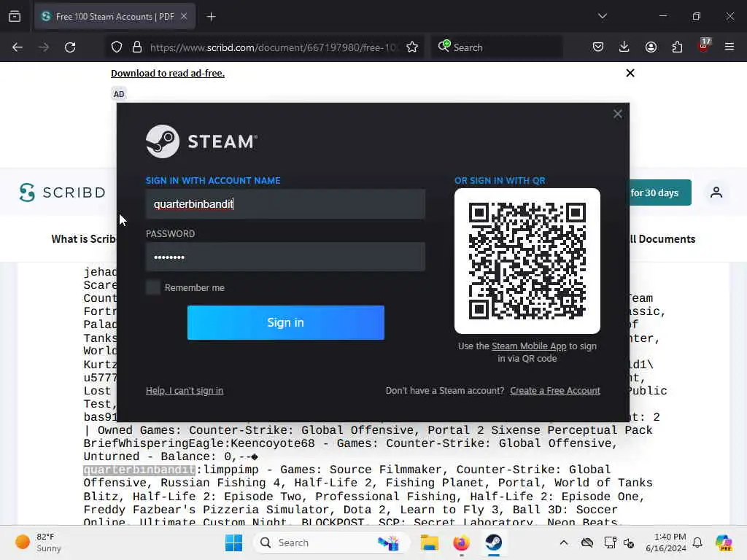This screenshot has height=560, width=747.
Task: Open the weather widget showing 82°F Sunny
Action: click(38, 542)
